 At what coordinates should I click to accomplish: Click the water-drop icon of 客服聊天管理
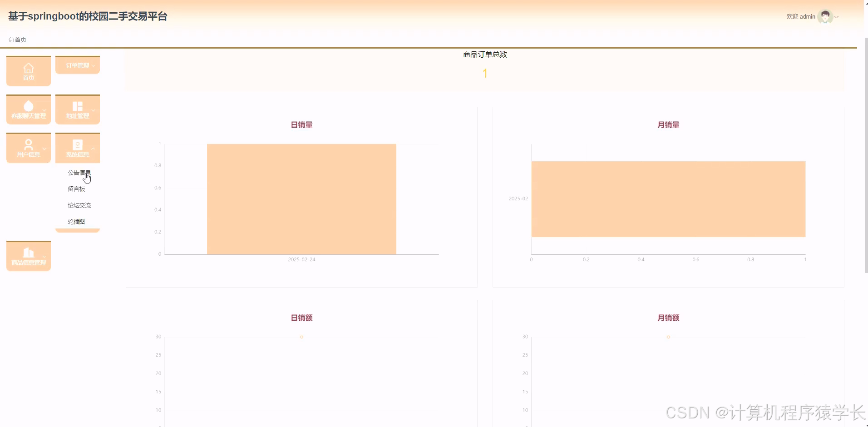point(29,106)
